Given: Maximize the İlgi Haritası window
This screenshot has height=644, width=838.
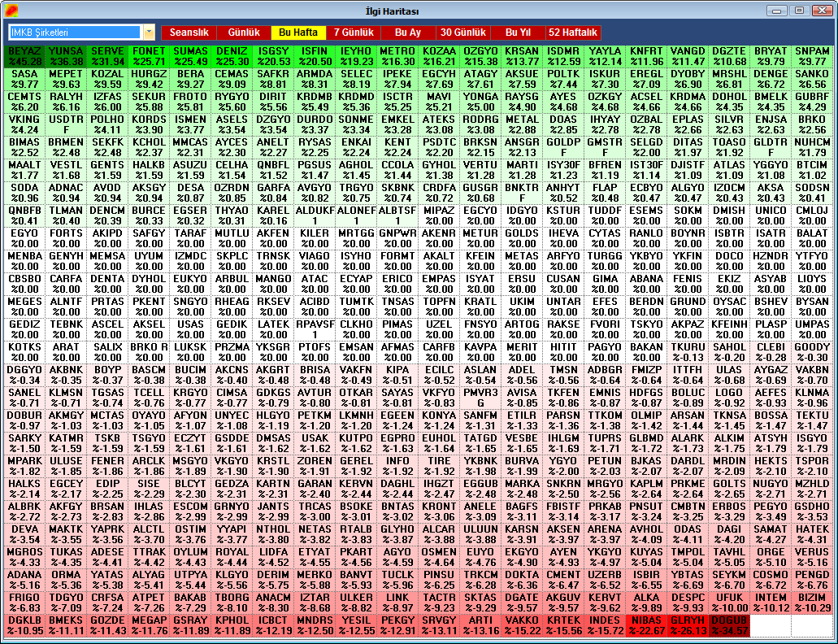Looking at the screenshot, I should (799, 10).
